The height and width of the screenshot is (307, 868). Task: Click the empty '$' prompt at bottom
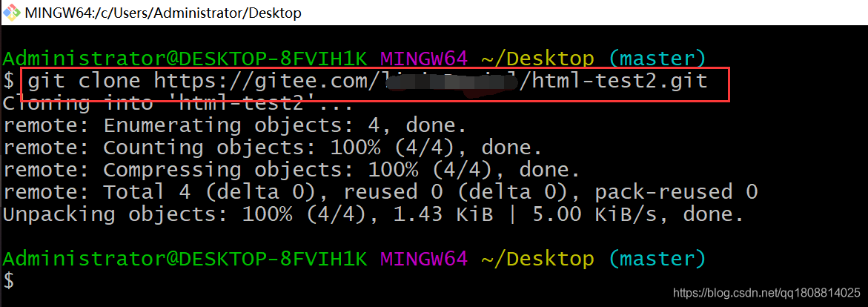coord(9,280)
